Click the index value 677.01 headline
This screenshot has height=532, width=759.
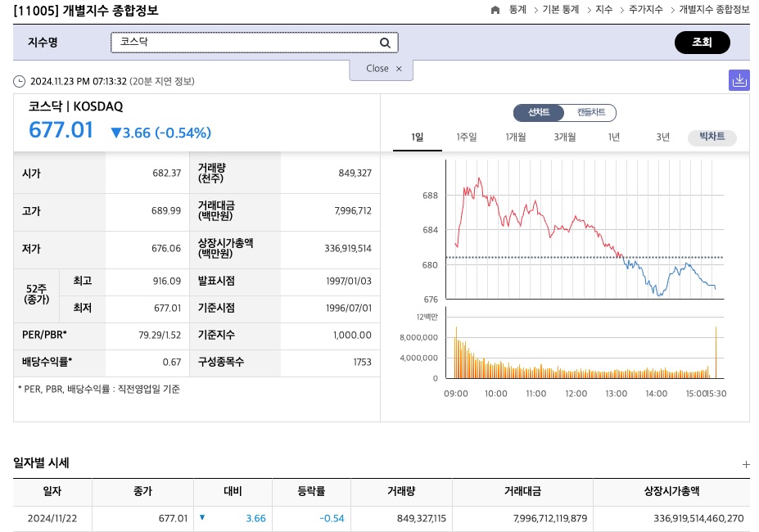61,130
